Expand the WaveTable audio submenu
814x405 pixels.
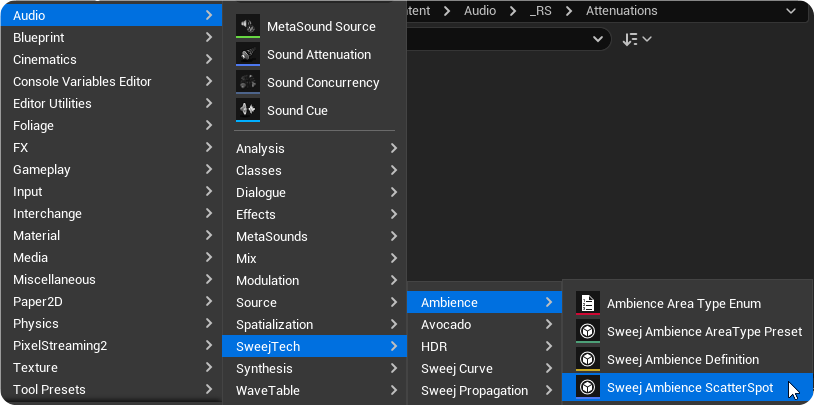pos(315,390)
